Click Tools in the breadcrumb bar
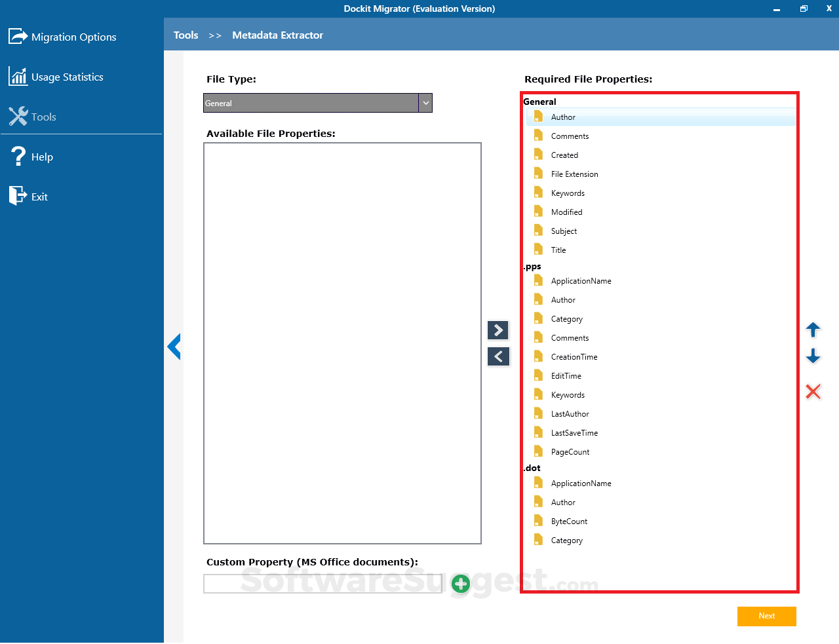The image size is (839, 644). point(185,35)
